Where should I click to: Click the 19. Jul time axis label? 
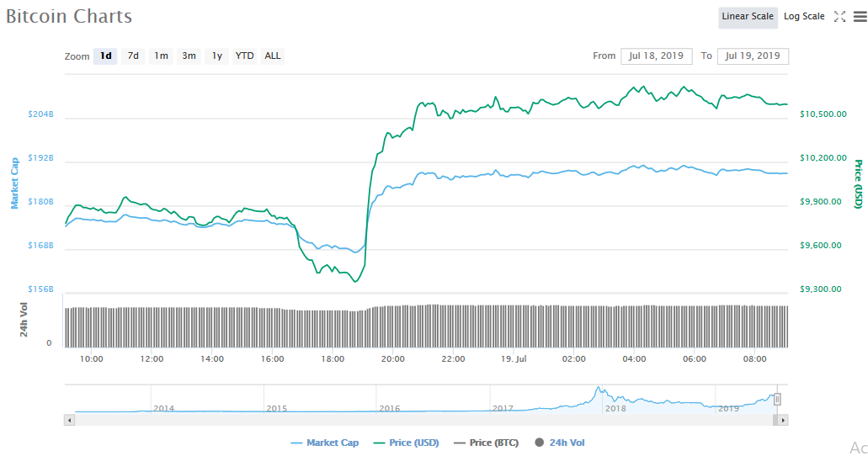(514, 358)
